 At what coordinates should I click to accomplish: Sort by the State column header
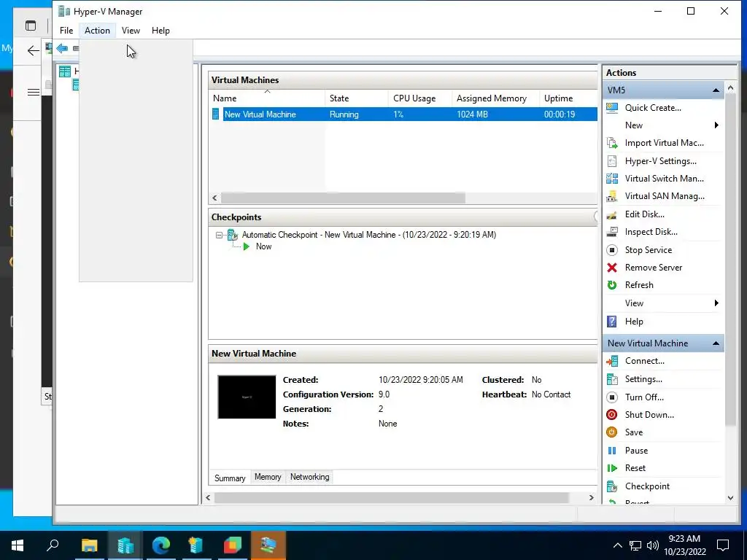click(356, 98)
